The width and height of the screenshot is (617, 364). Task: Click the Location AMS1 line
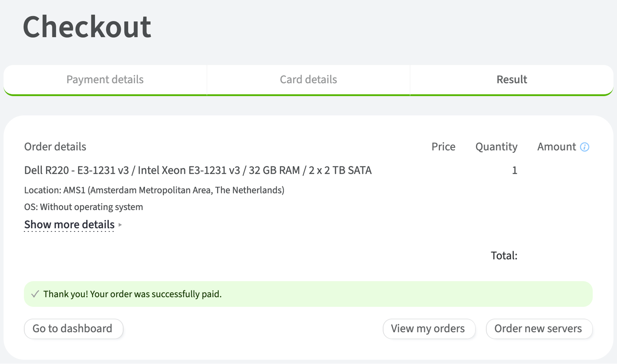click(154, 190)
